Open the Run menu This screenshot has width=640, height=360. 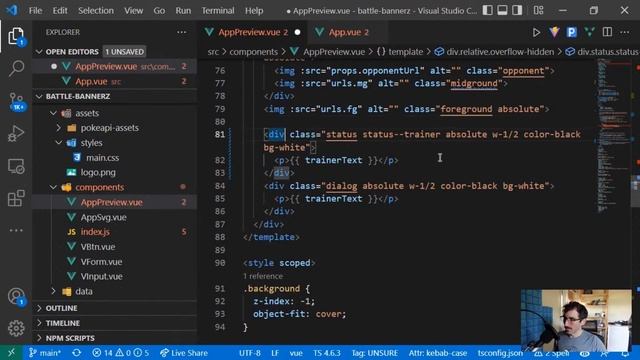point(183,10)
